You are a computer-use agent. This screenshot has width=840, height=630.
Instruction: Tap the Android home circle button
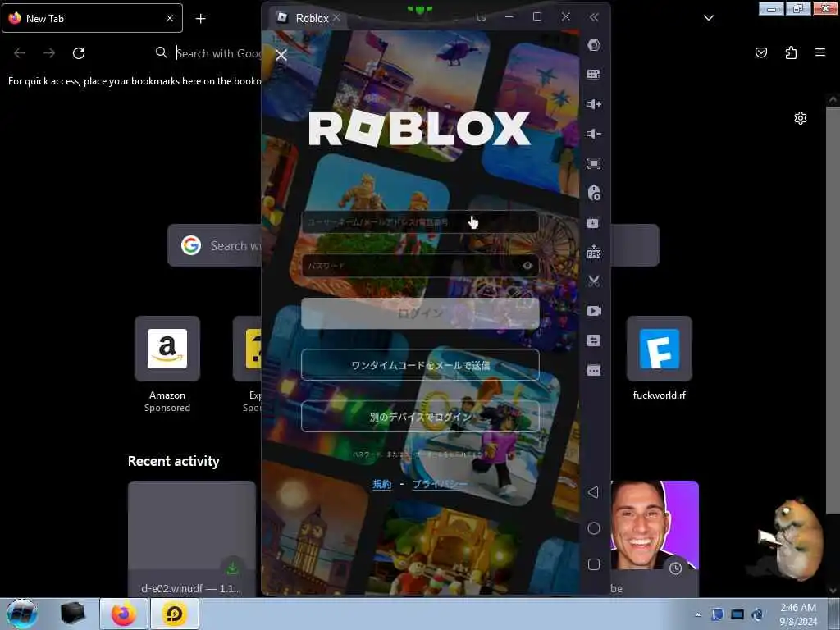pos(594,528)
